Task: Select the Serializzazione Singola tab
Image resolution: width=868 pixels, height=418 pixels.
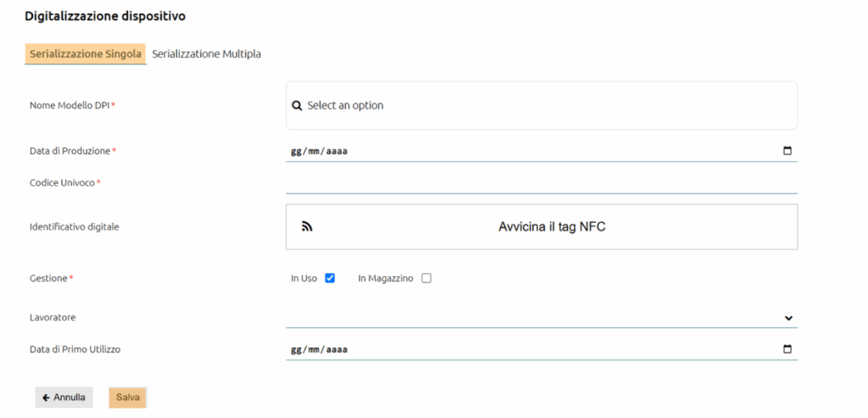Action: (86, 54)
